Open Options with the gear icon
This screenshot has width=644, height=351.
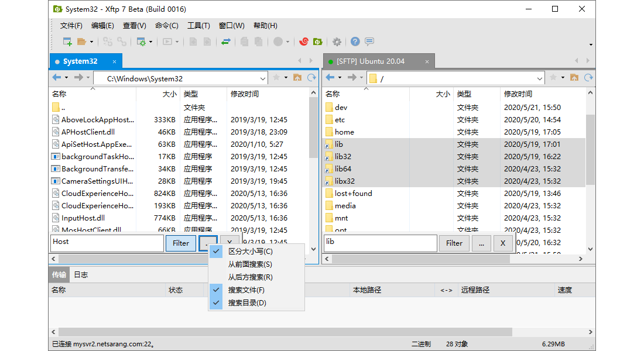pyautogui.click(x=337, y=42)
